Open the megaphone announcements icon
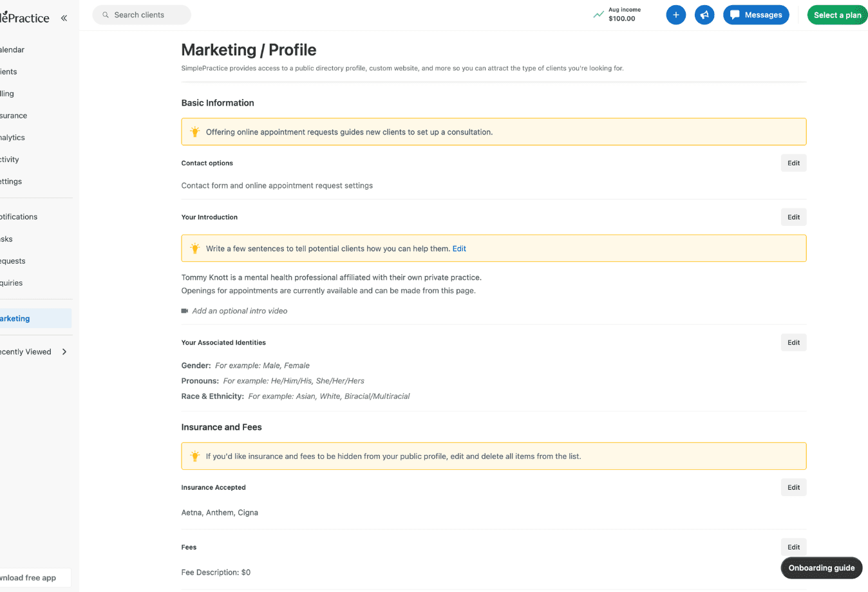This screenshot has width=868, height=592. [x=704, y=15]
